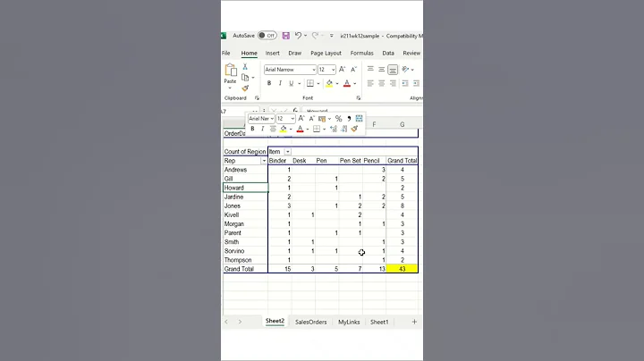This screenshot has height=361, width=644.
Task: Switch to the Draw ribbon tab
Action: 295,53
